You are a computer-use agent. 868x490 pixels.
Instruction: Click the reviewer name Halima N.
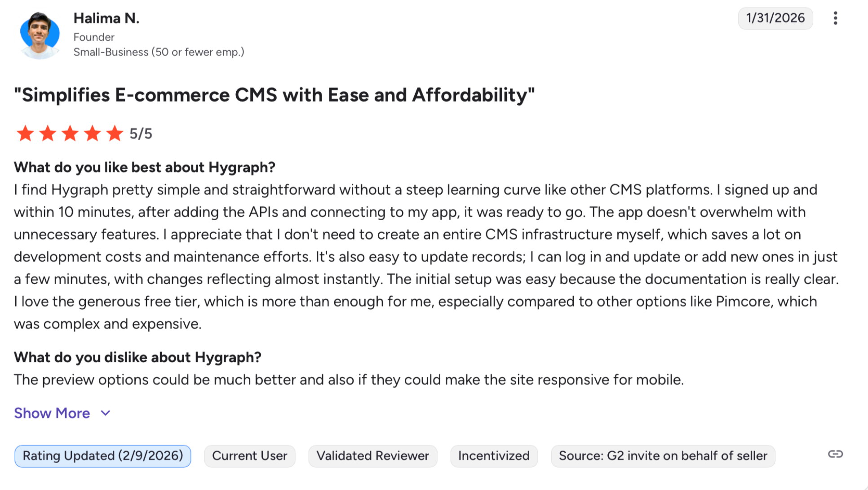(106, 18)
